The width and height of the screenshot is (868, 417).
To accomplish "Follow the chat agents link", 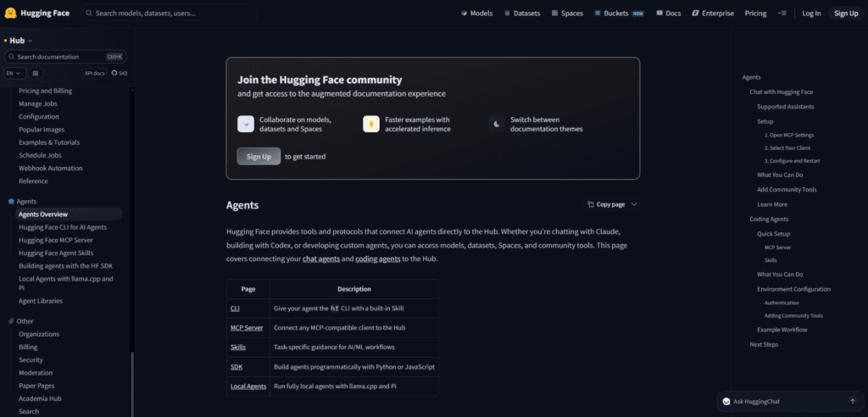I will (321, 259).
